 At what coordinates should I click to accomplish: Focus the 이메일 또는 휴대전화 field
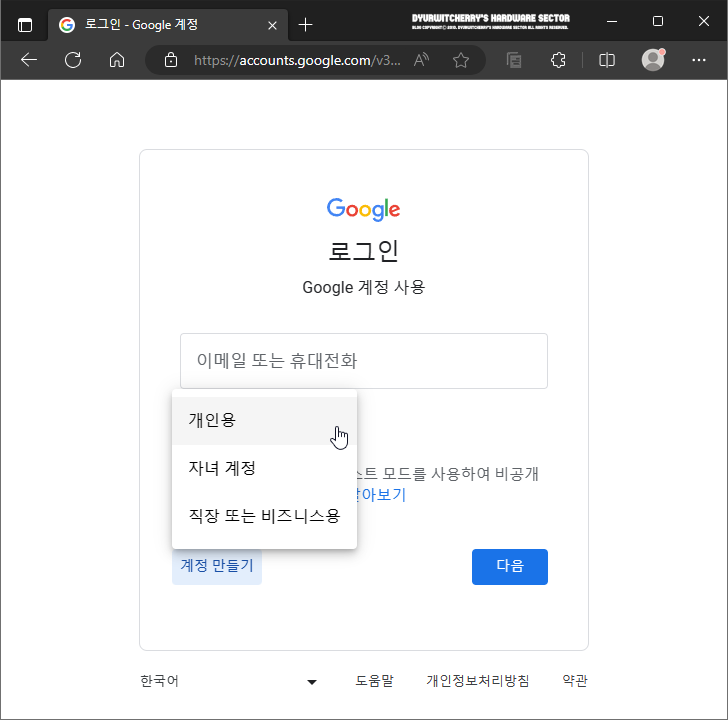(364, 361)
